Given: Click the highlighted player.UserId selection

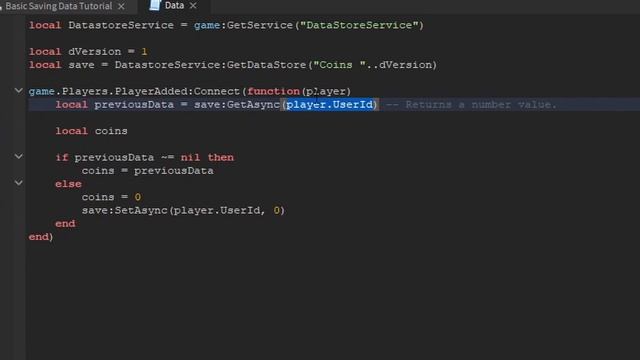Looking at the screenshot, I should click(x=330, y=104).
